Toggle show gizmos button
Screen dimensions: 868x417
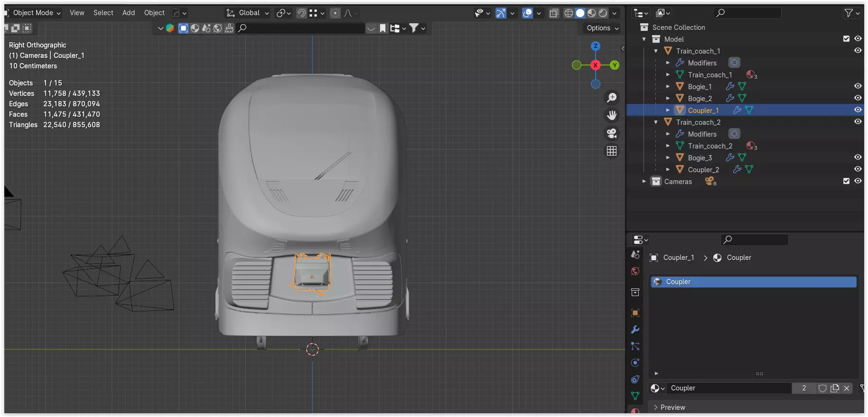coord(501,13)
